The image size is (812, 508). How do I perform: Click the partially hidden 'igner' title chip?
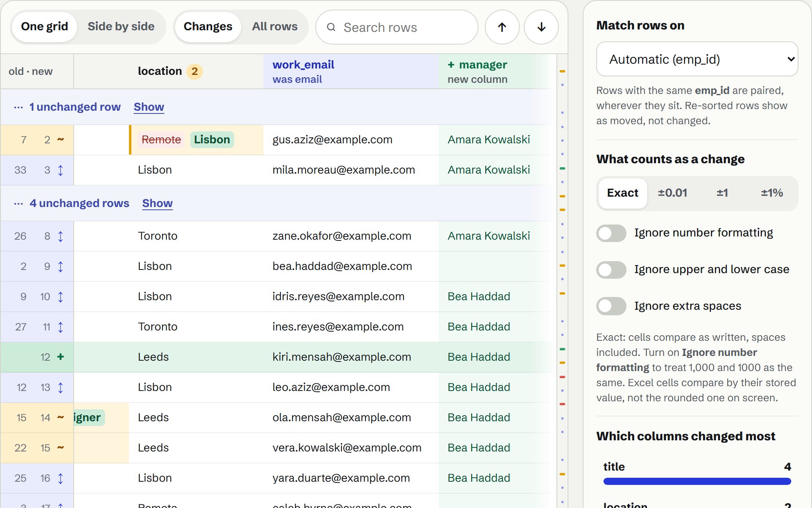pyautogui.click(x=89, y=418)
